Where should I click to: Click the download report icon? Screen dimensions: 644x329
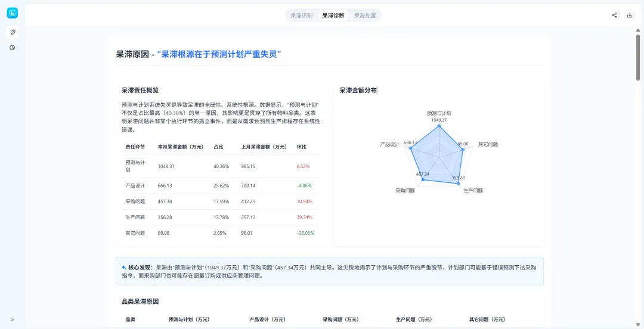coord(630,15)
